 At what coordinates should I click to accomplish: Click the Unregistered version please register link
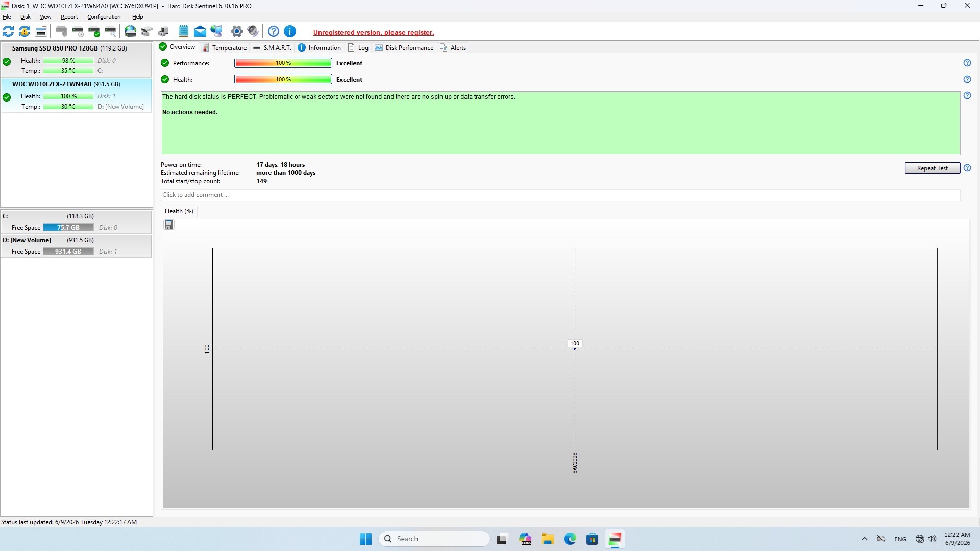pyautogui.click(x=374, y=32)
